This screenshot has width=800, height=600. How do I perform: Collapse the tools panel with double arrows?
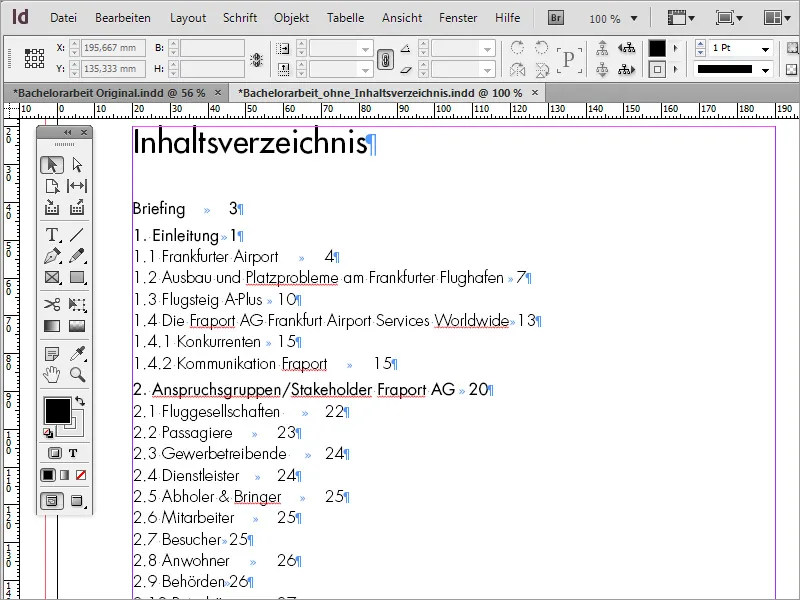68,133
